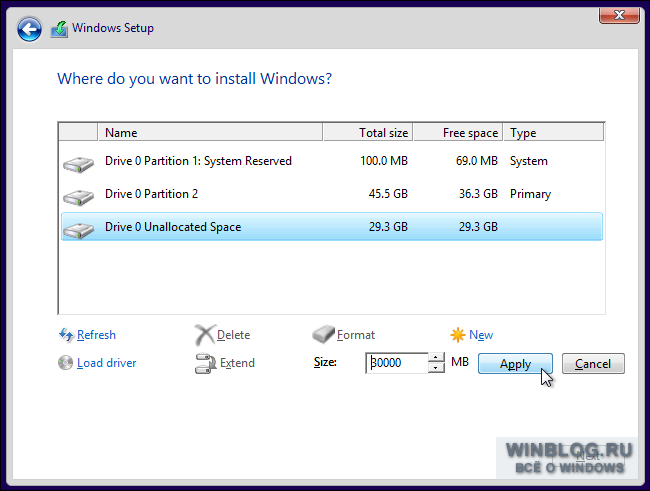The image size is (650, 491).
Task: Click the Extend drives icon
Action: click(205, 363)
